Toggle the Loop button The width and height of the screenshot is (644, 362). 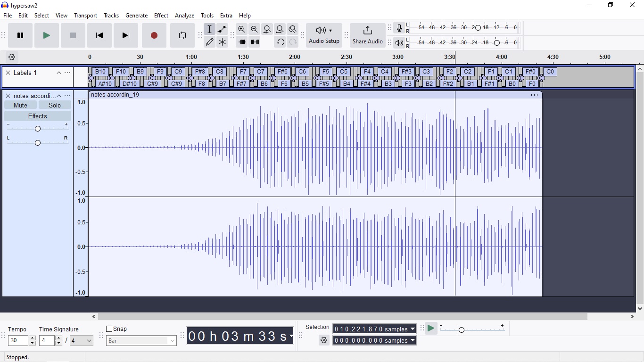[x=182, y=35]
